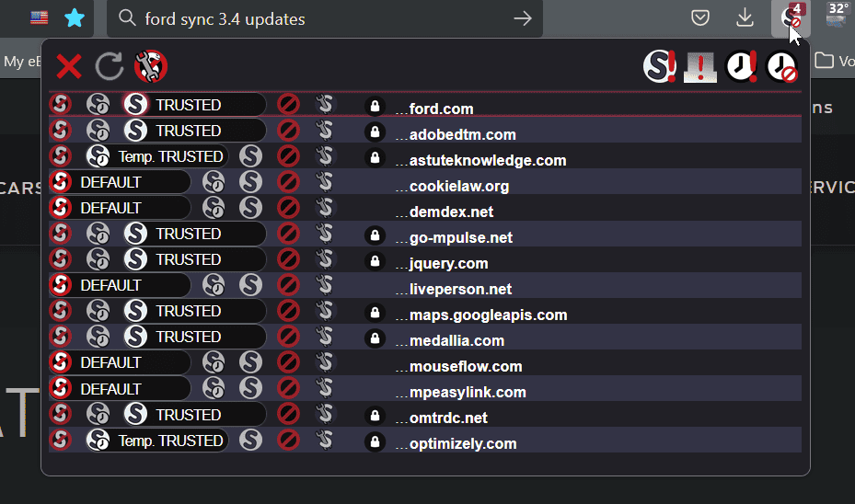Set jquery.com to Untrusted
Screen dimensions: 855x504
point(288,258)
